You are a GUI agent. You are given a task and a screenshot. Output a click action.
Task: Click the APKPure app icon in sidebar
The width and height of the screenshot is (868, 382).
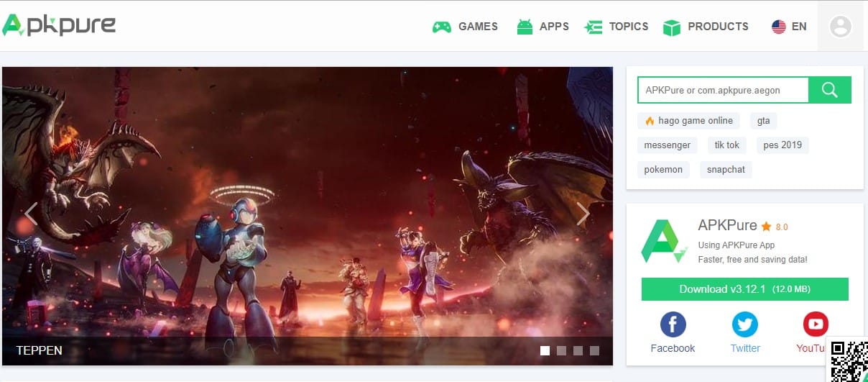coord(665,242)
